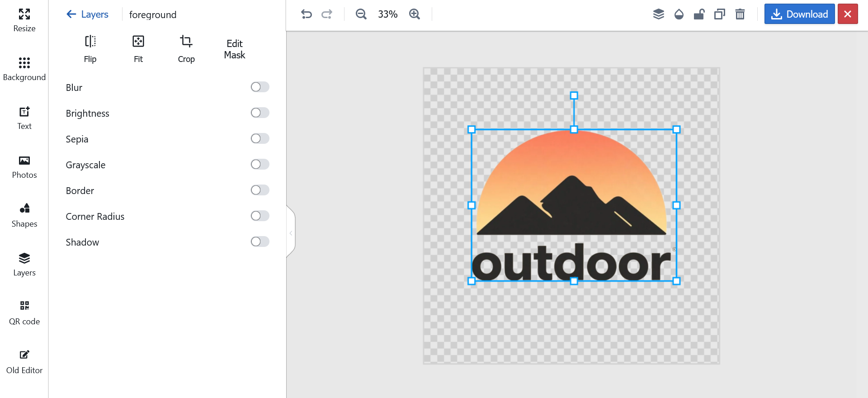Image resolution: width=868 pixels, height=398 pixels.
Task: Turn on the Grayscale switch
Action: pos(260,164)
